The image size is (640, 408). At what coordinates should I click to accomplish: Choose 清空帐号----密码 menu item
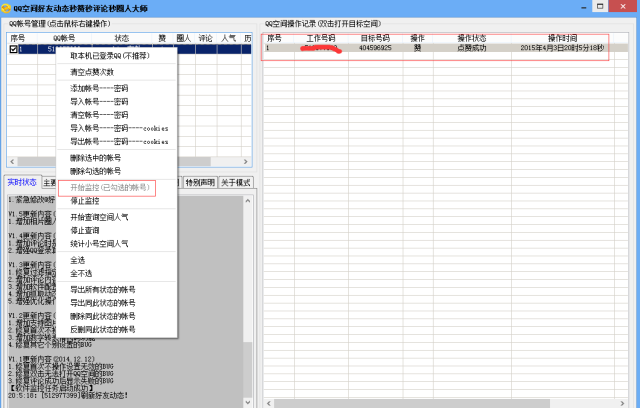[x=99, y=115]
